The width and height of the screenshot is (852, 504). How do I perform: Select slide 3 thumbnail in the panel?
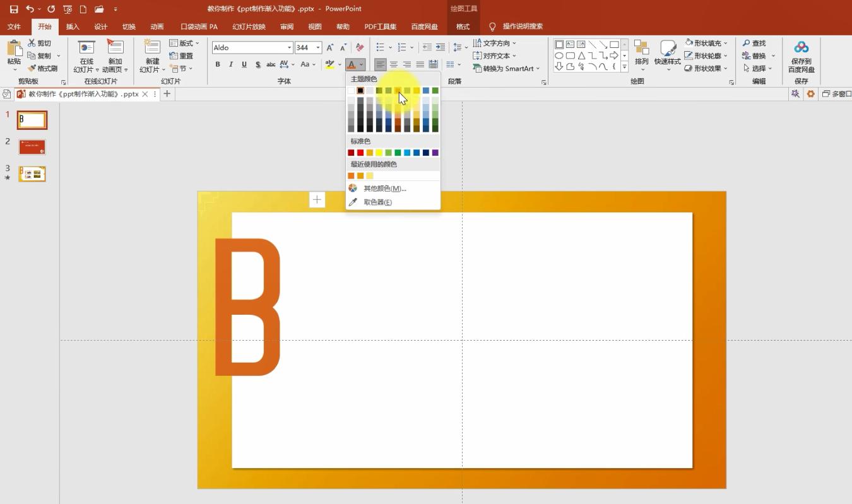[32, 173]
